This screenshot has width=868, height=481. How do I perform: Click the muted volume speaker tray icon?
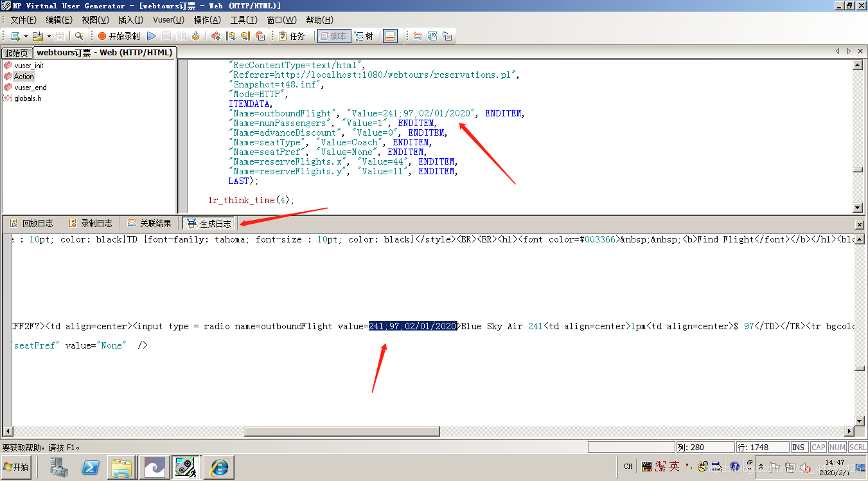(x=805, y=467)
